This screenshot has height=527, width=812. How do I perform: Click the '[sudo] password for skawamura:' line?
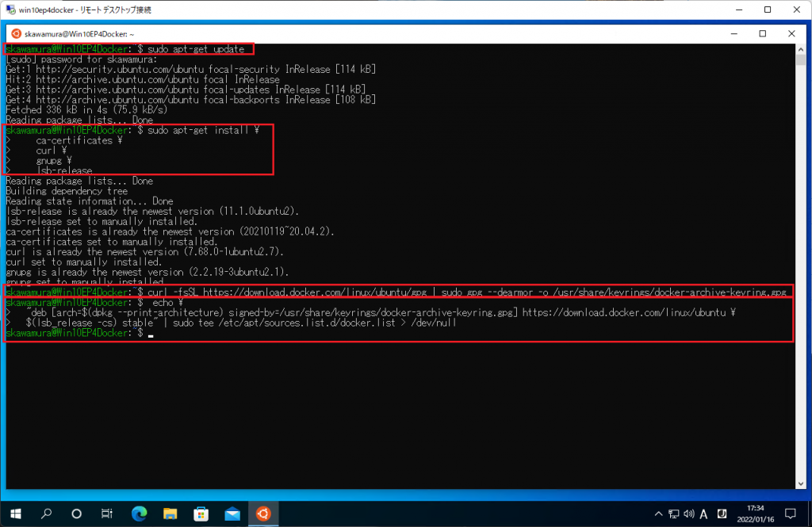click(x=82, y=59)
